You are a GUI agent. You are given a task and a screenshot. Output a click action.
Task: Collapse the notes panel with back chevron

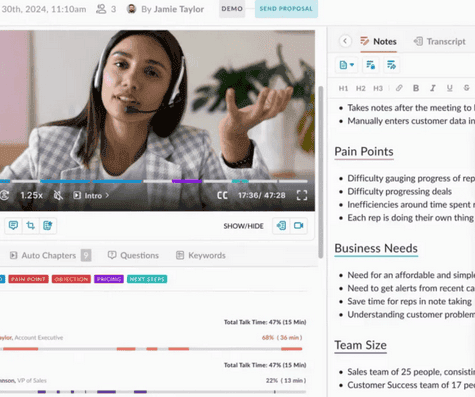click(345, 41)
